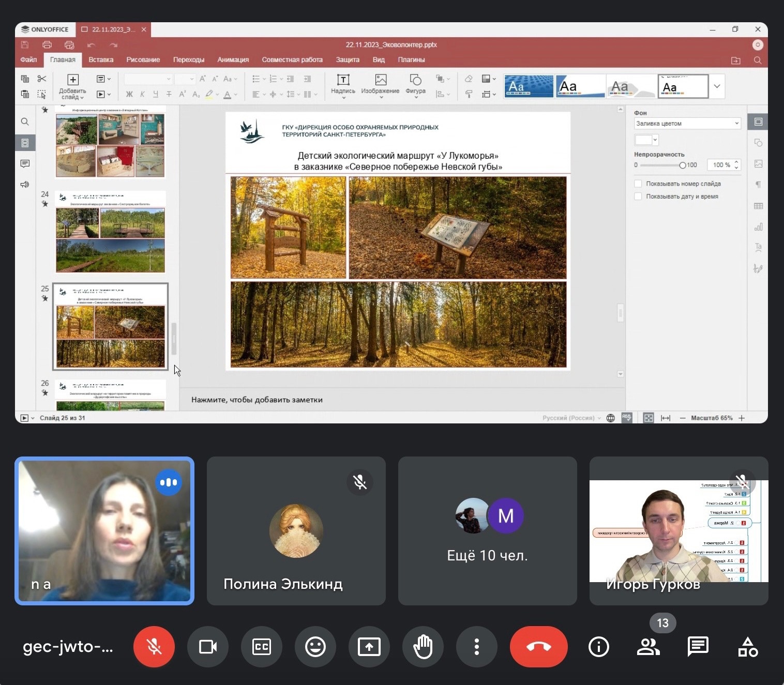
Task: Open meeting details info icon
Action: 599,647
